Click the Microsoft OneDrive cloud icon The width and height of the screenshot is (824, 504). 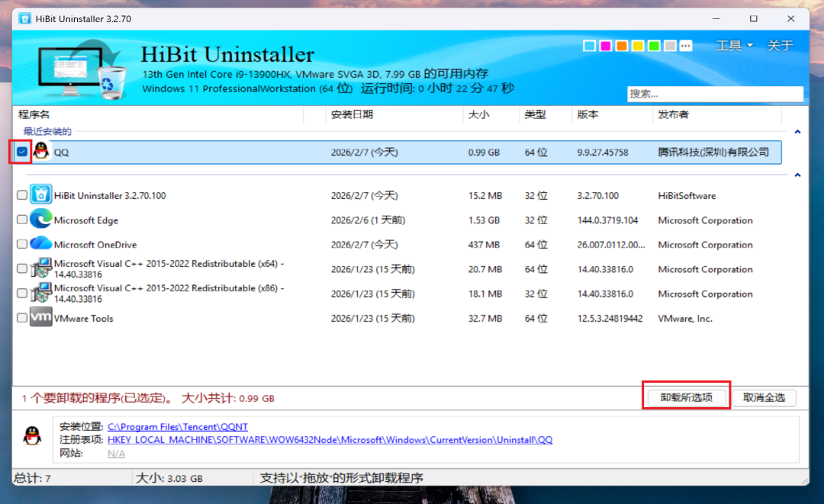(x=41, y=243)
